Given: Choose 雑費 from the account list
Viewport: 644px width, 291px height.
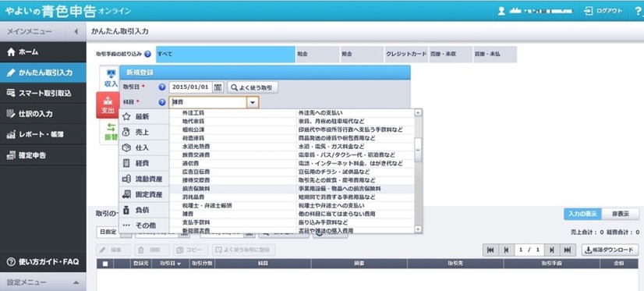Looking at the screenshot, I should (x=292, y=214).
